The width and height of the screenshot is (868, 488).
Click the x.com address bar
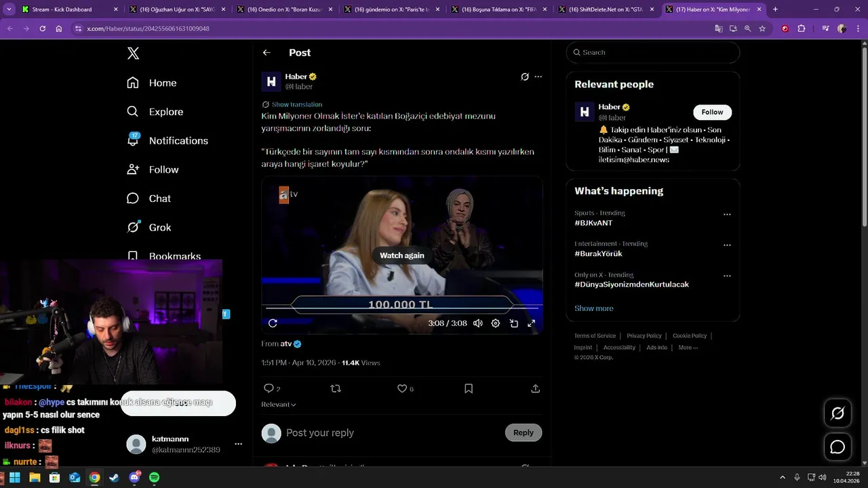click(393, 28)
